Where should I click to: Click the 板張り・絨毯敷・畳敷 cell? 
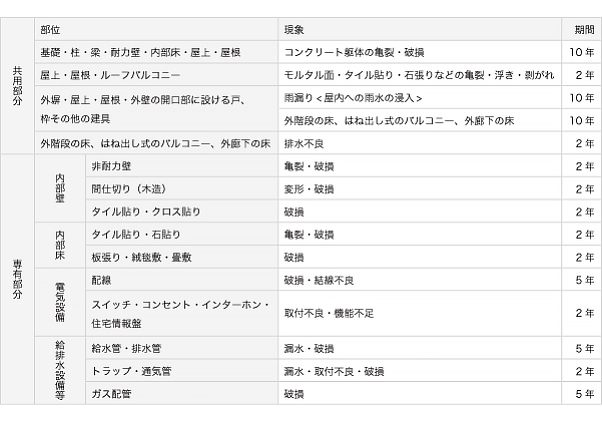141,257
